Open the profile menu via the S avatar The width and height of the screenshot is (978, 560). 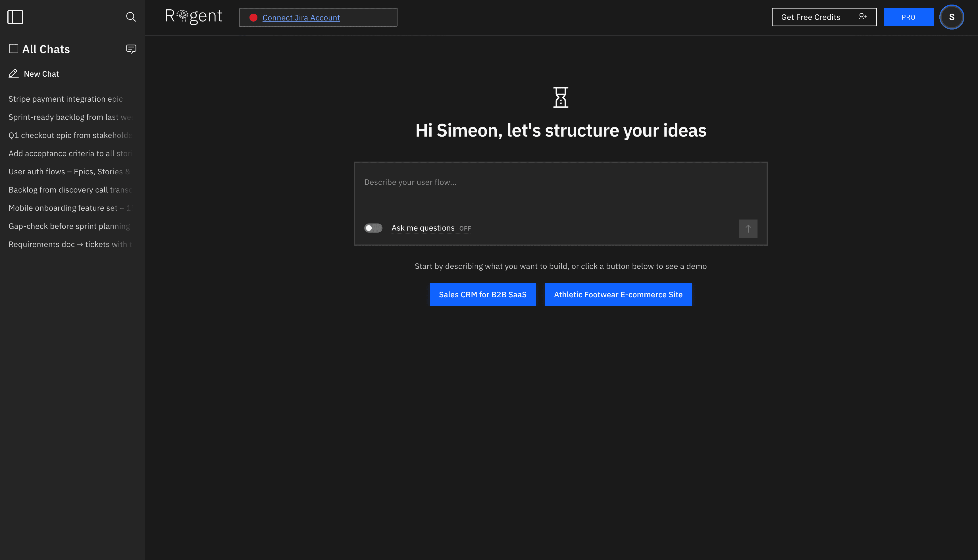[x=952, y=17]
